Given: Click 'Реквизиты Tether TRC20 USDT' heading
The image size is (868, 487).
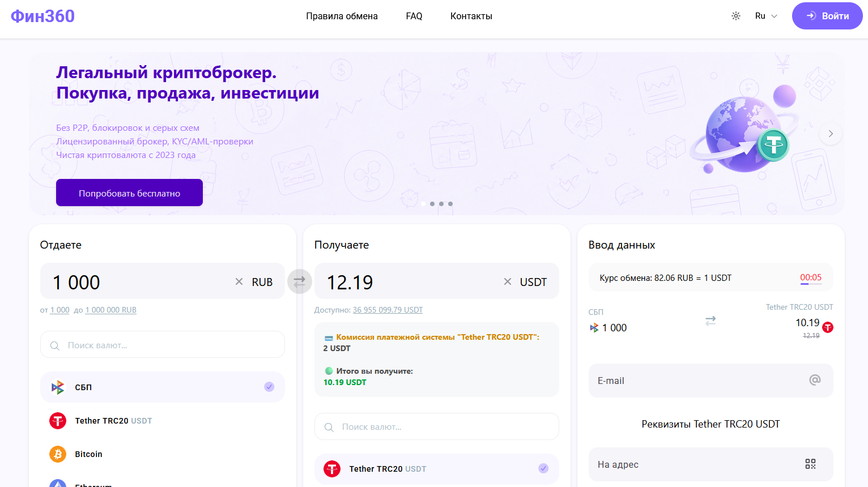Looking at the screenshot, I should [711, 424].
